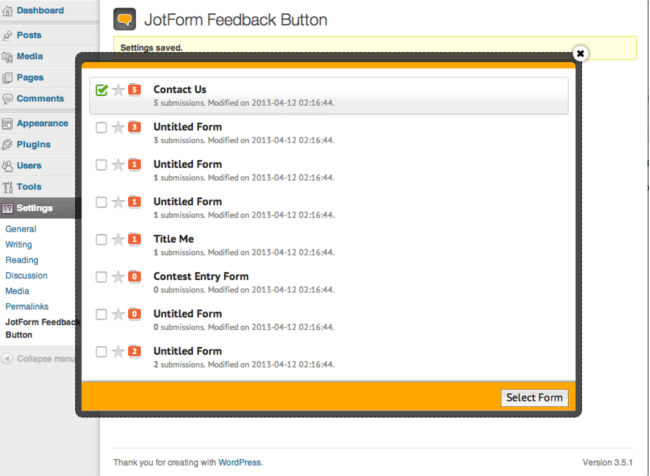This screenshot has height=476, width=650.
Task: Click the red 3 submissions badge
Action: (134, 127)
